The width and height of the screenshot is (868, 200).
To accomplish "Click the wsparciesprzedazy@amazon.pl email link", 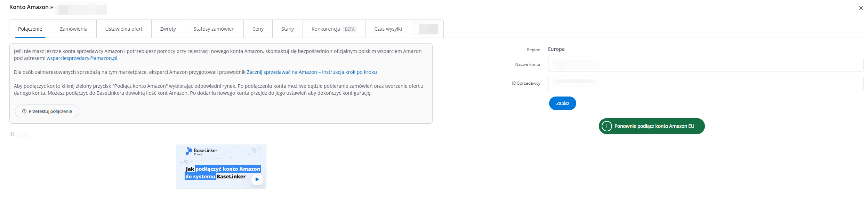I will click(x=82, y=58).
